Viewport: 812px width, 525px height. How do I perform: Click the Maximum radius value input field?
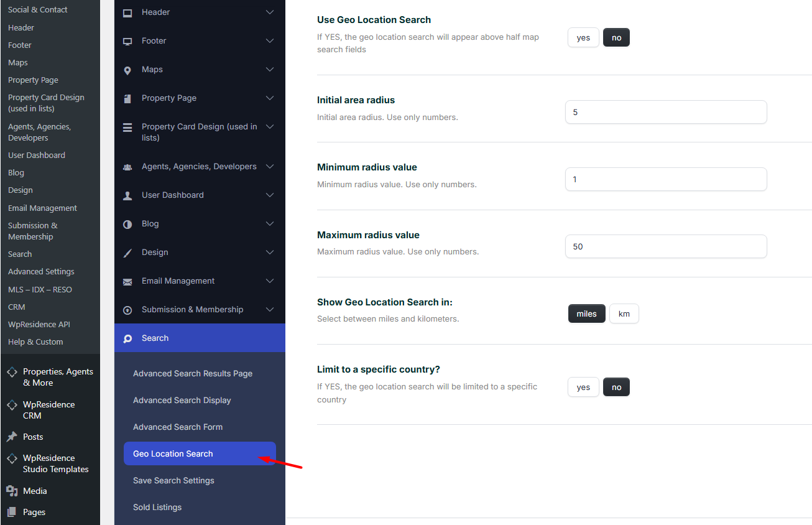point(665,247)
